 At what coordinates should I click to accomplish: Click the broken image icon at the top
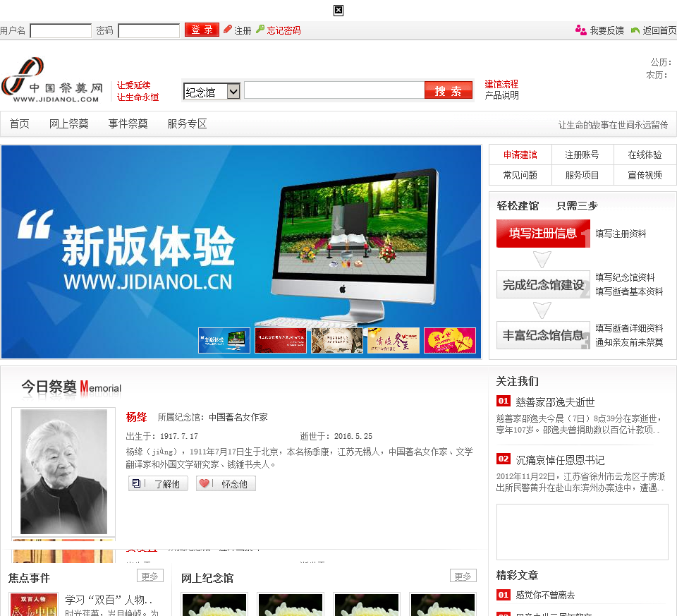338,11
